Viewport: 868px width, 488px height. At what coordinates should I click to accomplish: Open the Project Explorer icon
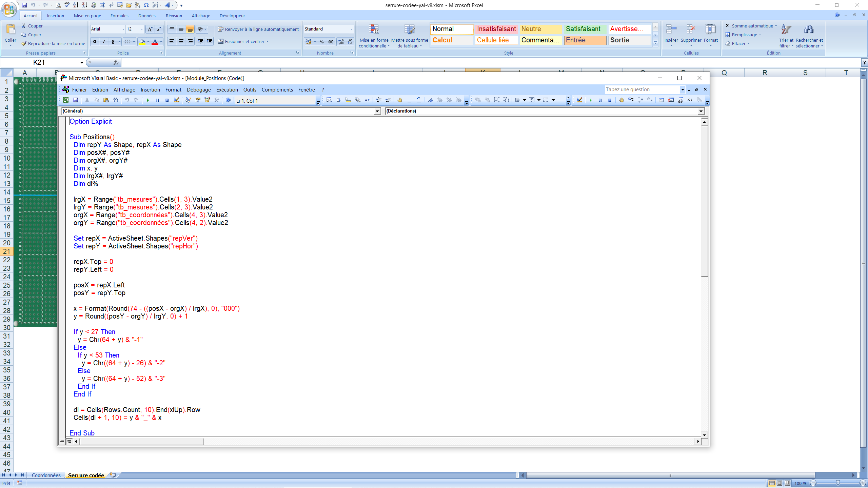click(x=188, y=100)
